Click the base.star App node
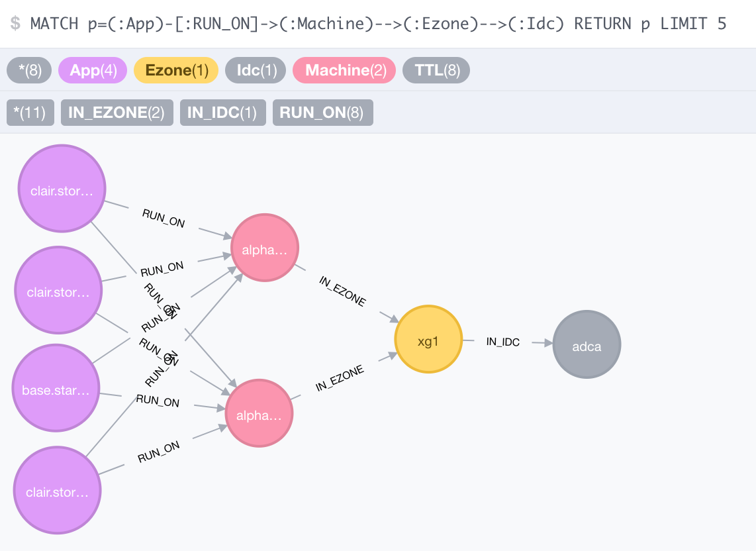 (56, 389)
